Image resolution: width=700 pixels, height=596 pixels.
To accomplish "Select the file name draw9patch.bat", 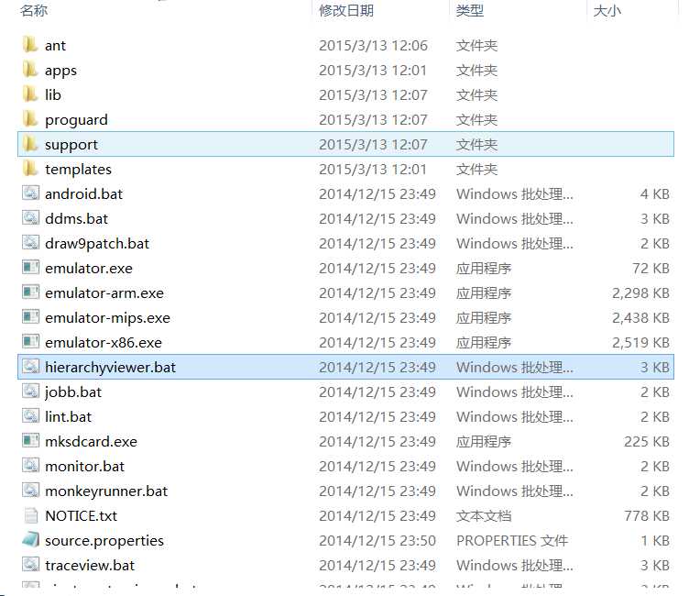I will point(97,244).
